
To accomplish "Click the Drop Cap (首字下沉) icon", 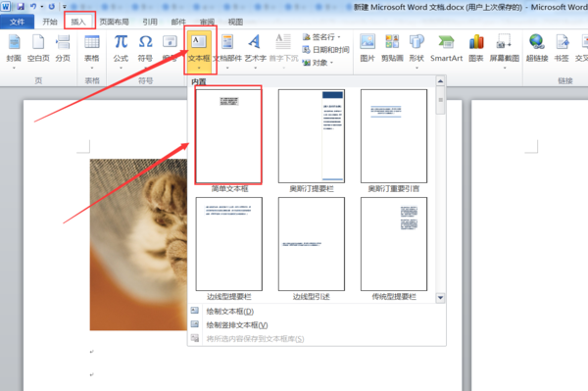I will (x=283, y=41).
